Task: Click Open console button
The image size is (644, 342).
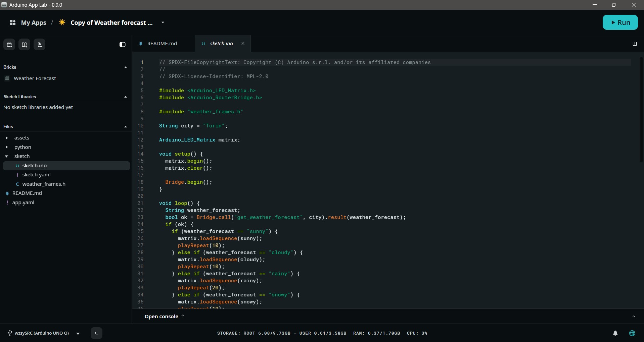Action: coord(165,317)
